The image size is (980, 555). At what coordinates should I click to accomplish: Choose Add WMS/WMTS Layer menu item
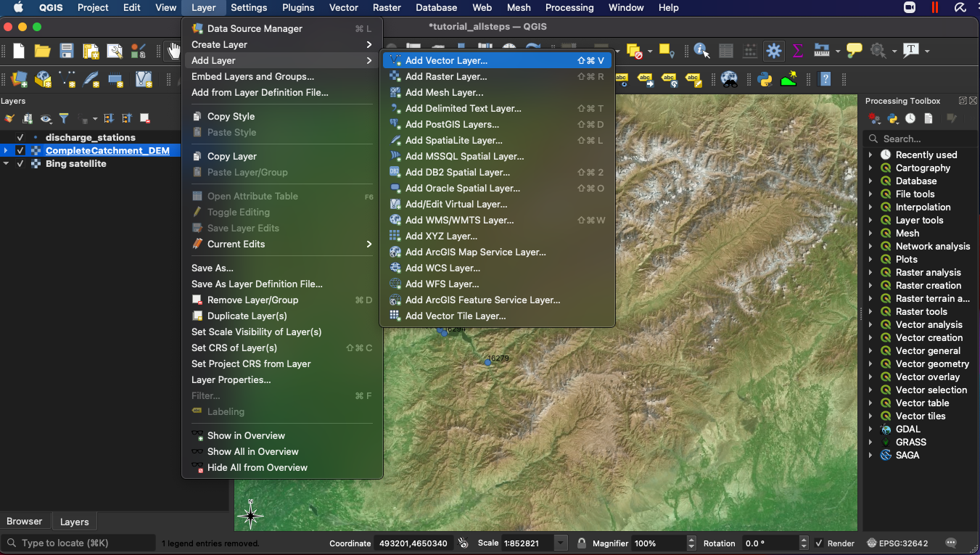point(498,220)
